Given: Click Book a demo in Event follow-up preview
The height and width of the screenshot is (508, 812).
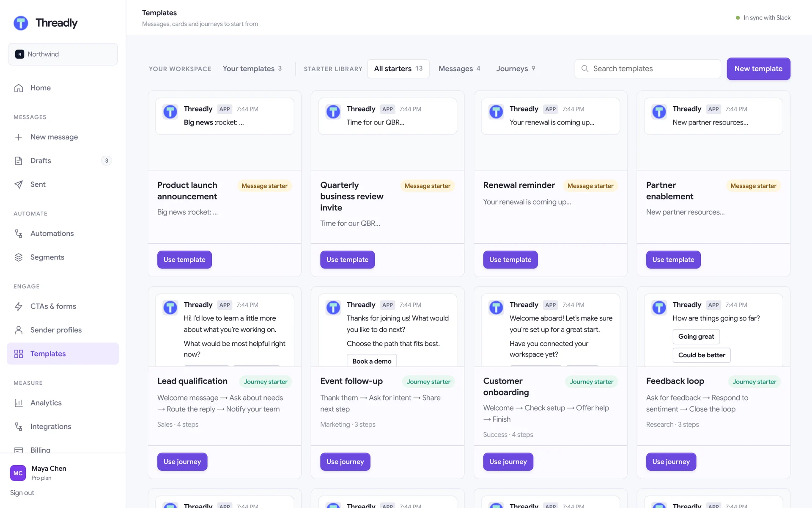Looking at the screenshot, I should click(x=372, y=361).
